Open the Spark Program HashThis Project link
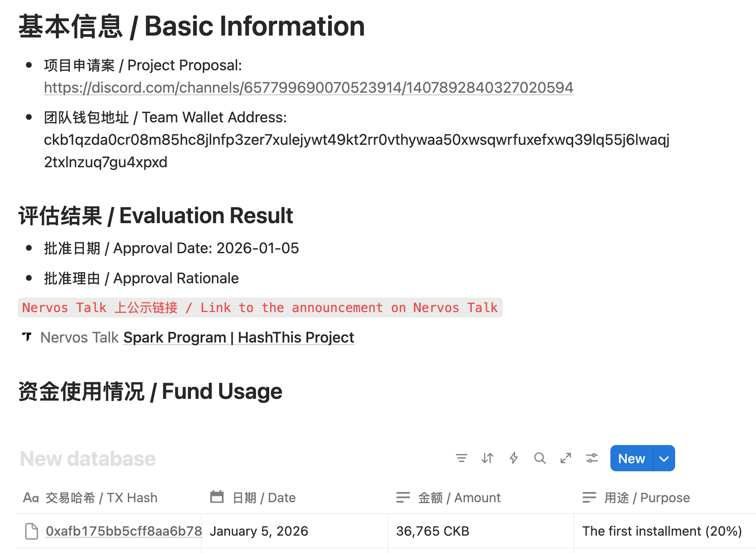Image resolution: width=756 pixels, height=553 pixels. (x=239, y=337)
